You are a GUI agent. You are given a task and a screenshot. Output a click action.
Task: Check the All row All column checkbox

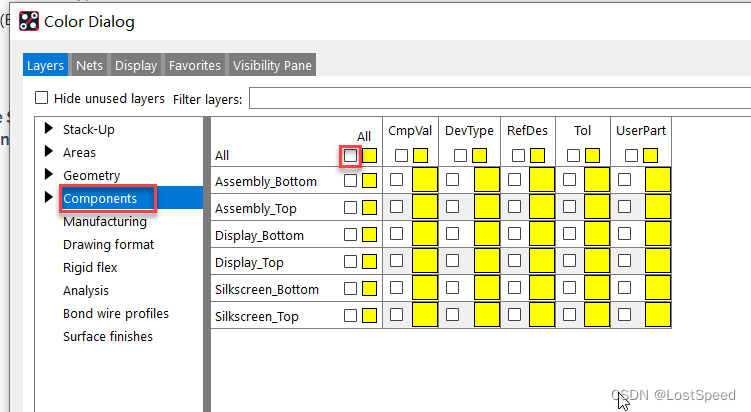pos(350,155)
